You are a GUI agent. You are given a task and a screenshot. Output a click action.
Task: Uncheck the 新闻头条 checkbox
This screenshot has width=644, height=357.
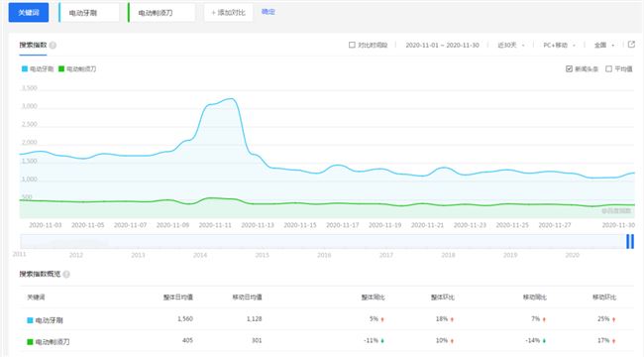569,68
